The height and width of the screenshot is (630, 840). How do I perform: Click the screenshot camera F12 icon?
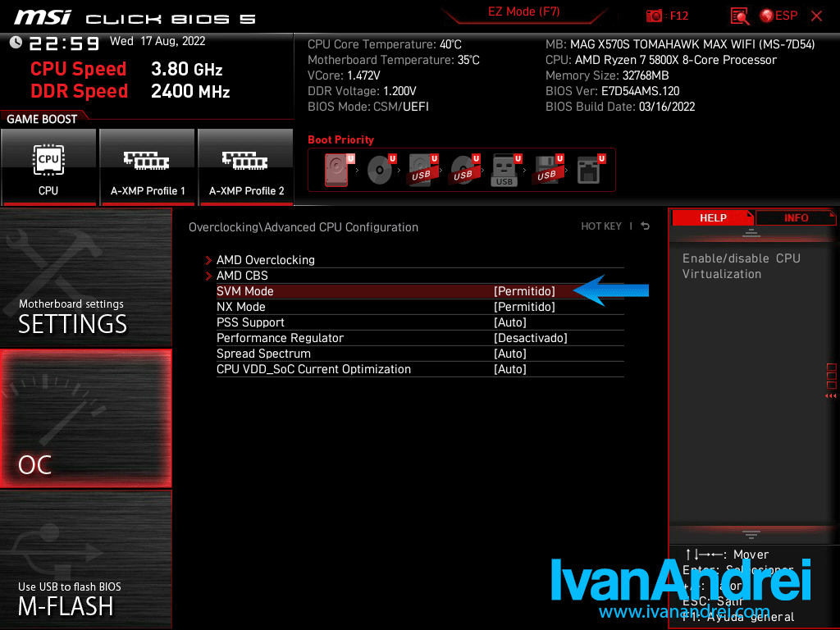[x=655, y=16]
